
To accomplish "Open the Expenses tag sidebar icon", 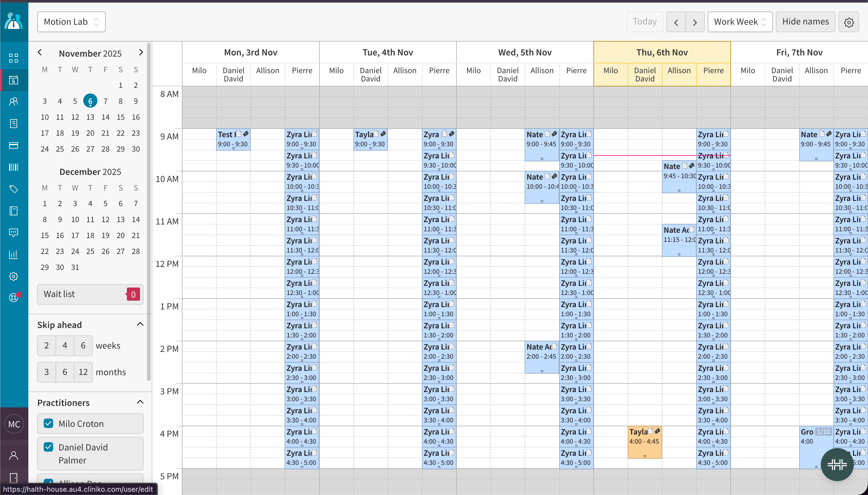I will click(14, 189).
